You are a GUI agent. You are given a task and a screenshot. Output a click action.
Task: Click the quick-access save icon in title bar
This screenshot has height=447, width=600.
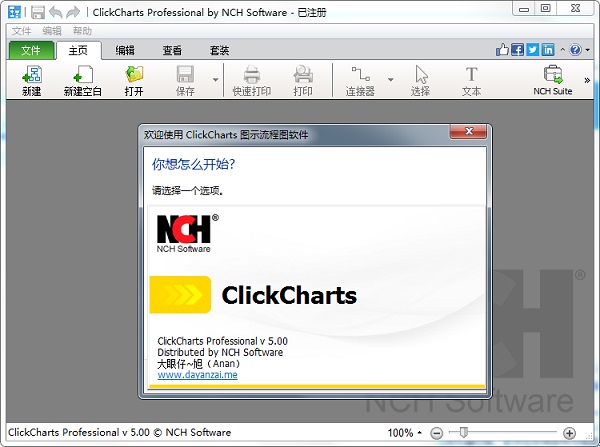38,12
